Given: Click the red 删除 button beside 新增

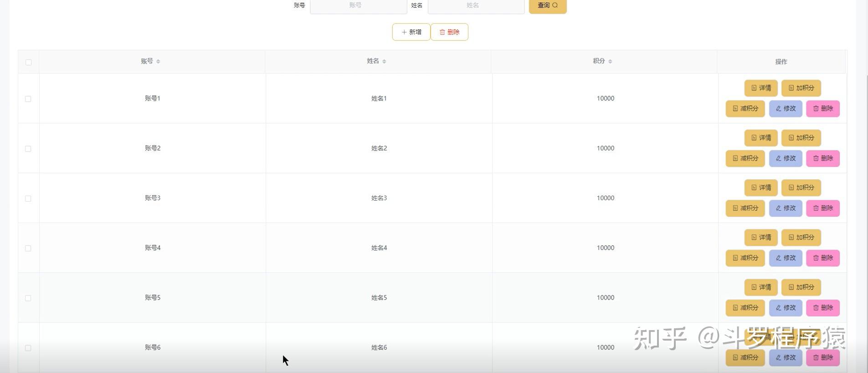Looking at the screenshot, I should (449, 32).
